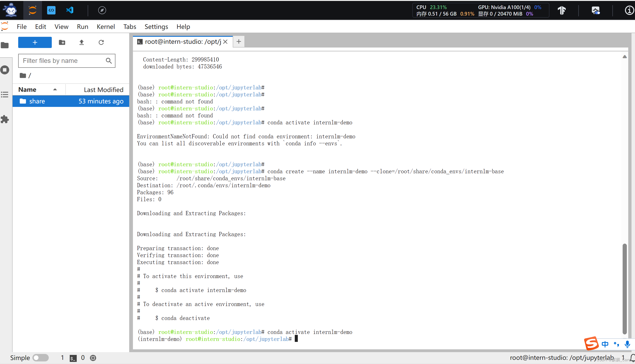Screen dimensions: 635x364
Task: Open the Table of Contents sidebar panel
Action: tap(5, 95)
